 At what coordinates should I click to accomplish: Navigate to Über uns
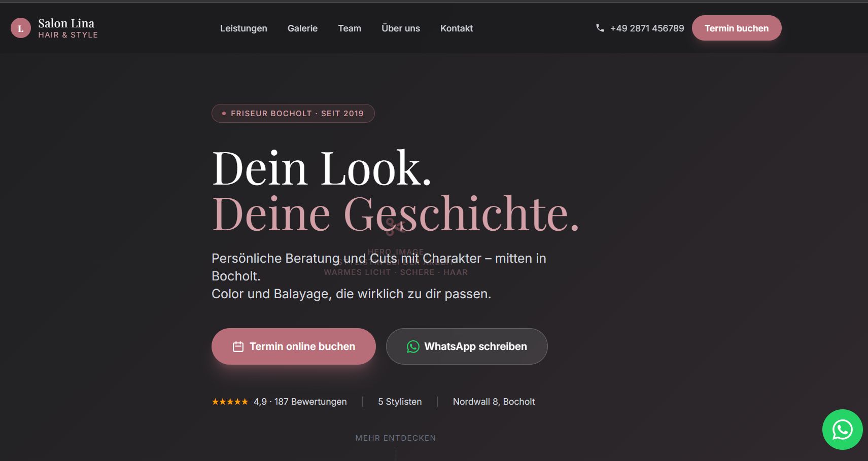(401, 28)
